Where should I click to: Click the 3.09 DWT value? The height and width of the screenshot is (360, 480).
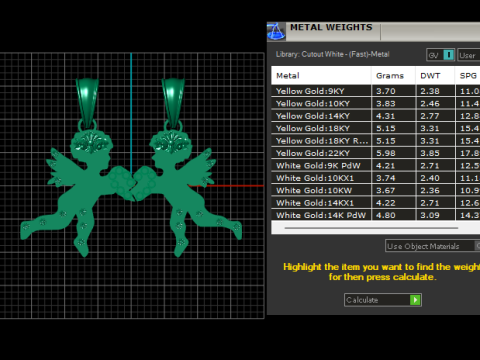point(430,215)
